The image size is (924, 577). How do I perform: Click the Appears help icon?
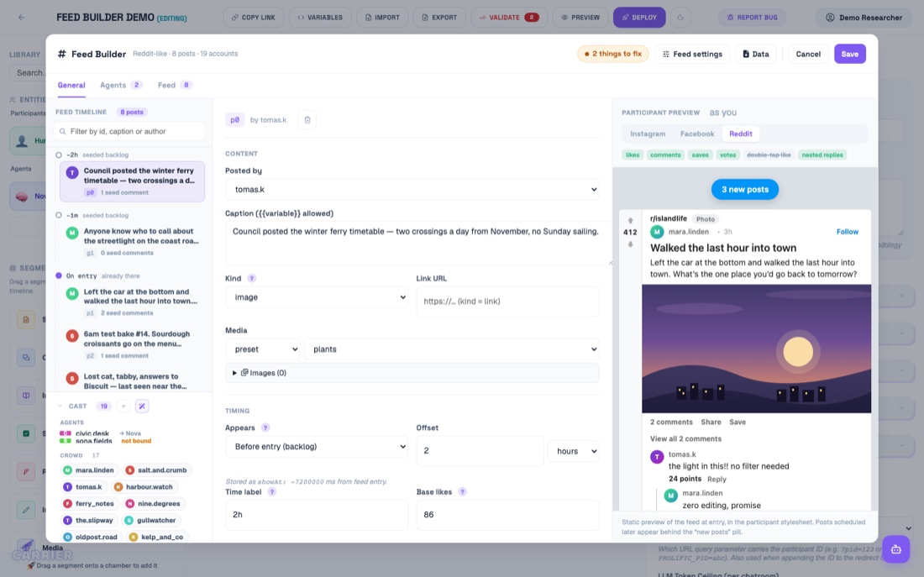tap(265, 428)
